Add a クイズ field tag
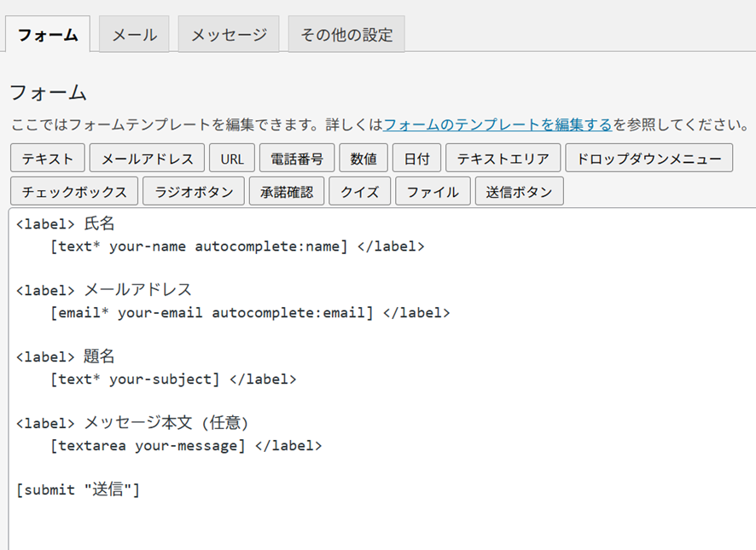The height and width of the screenshot is (550, 756). point(360,192)
